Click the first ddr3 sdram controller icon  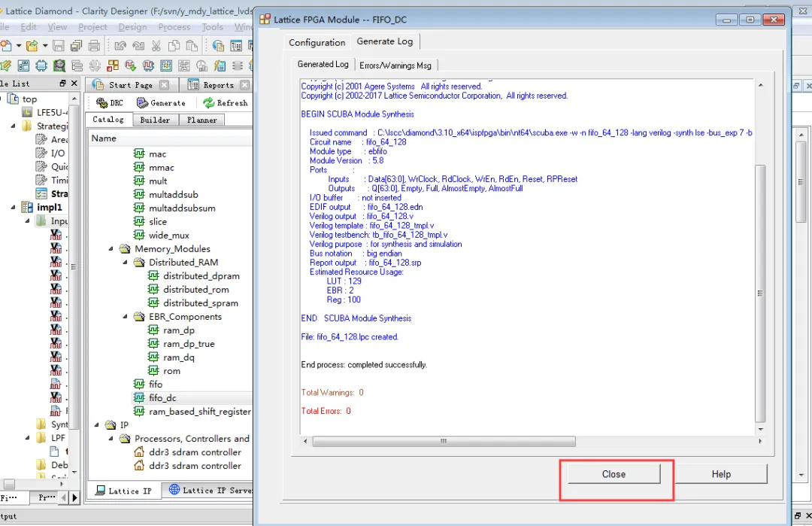[x=139, y=452]
